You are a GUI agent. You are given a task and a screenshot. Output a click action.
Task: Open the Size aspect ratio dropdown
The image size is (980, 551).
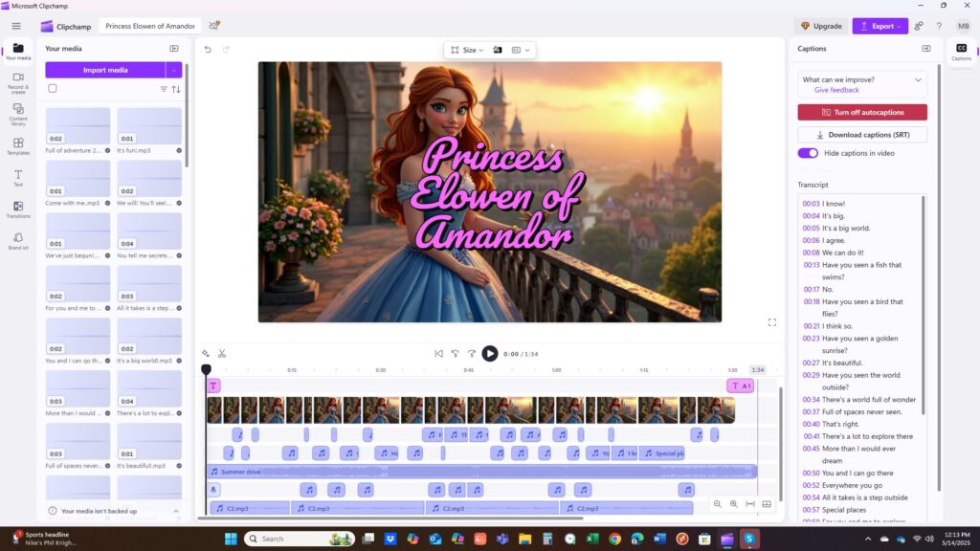coord(468,50)
